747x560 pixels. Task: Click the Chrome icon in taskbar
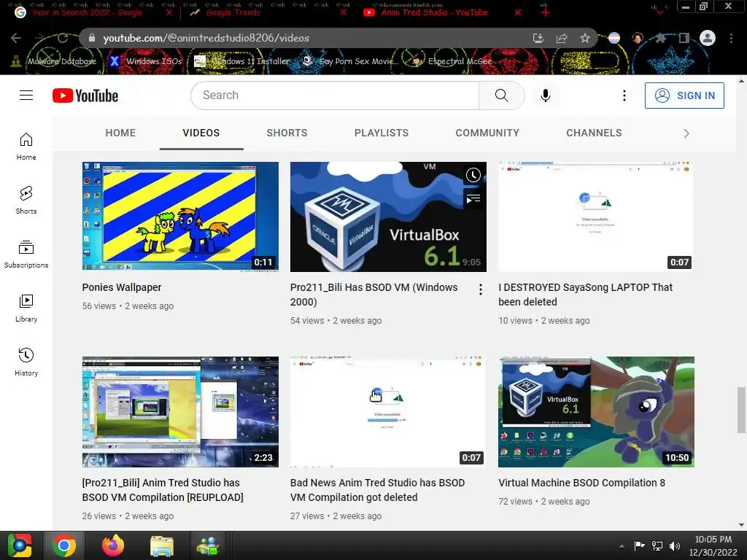pyautogui.click(x=64, y=545)
